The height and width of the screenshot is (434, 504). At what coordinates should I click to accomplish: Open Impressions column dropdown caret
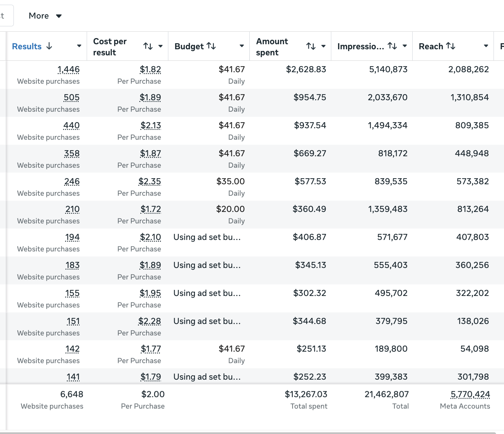click(x=405, y=46)
